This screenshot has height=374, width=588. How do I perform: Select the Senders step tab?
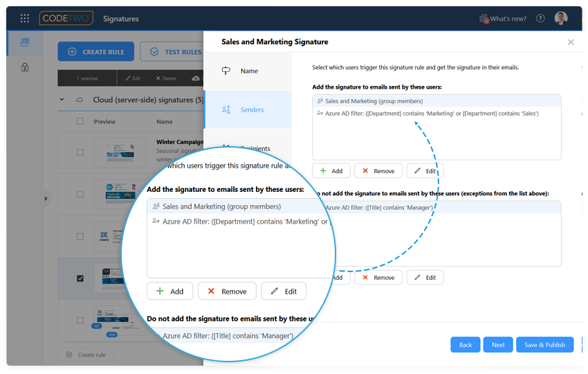click(248, 109)
